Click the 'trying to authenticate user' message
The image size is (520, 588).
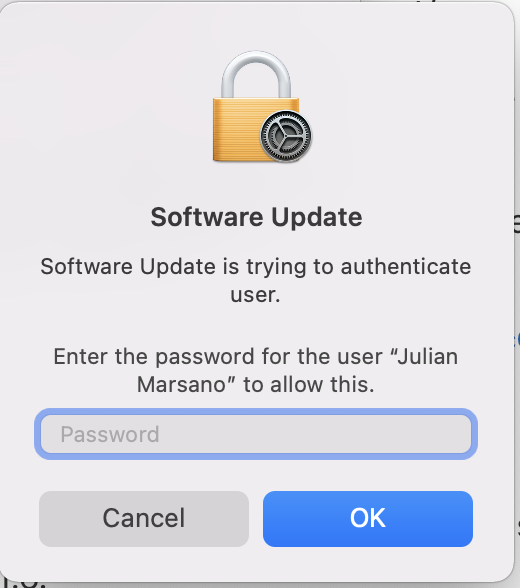click(256, 280)
